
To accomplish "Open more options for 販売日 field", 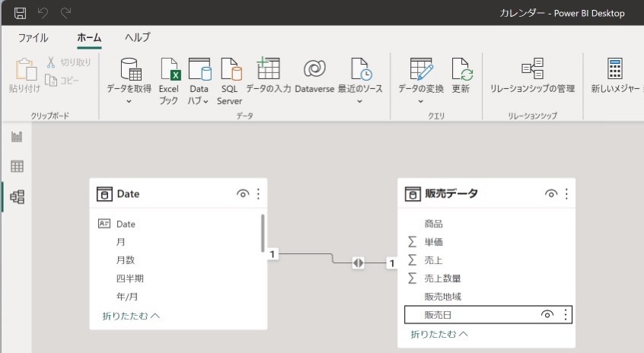I will 566,315.
